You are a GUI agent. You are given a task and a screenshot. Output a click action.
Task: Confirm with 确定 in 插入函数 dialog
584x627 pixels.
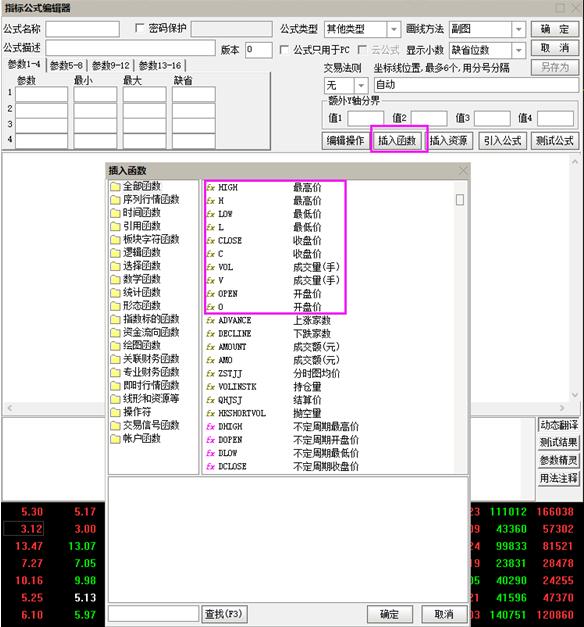coord(389,614)
